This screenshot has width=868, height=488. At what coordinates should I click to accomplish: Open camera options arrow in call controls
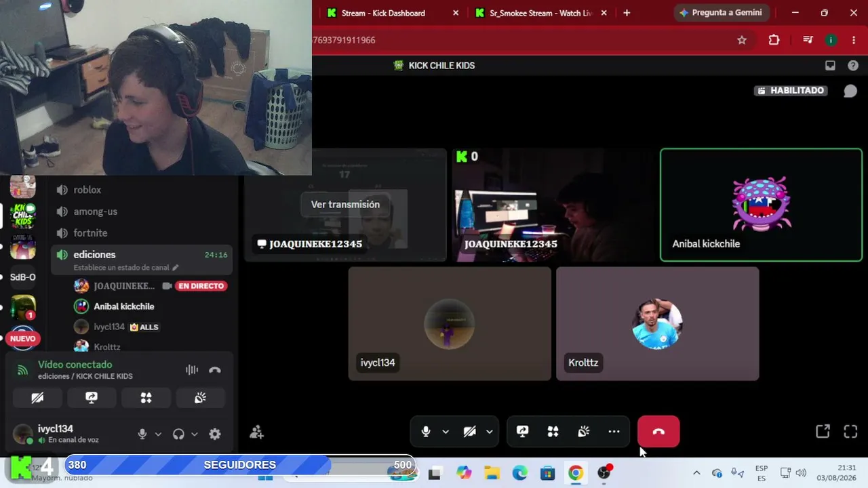point(489,432)
